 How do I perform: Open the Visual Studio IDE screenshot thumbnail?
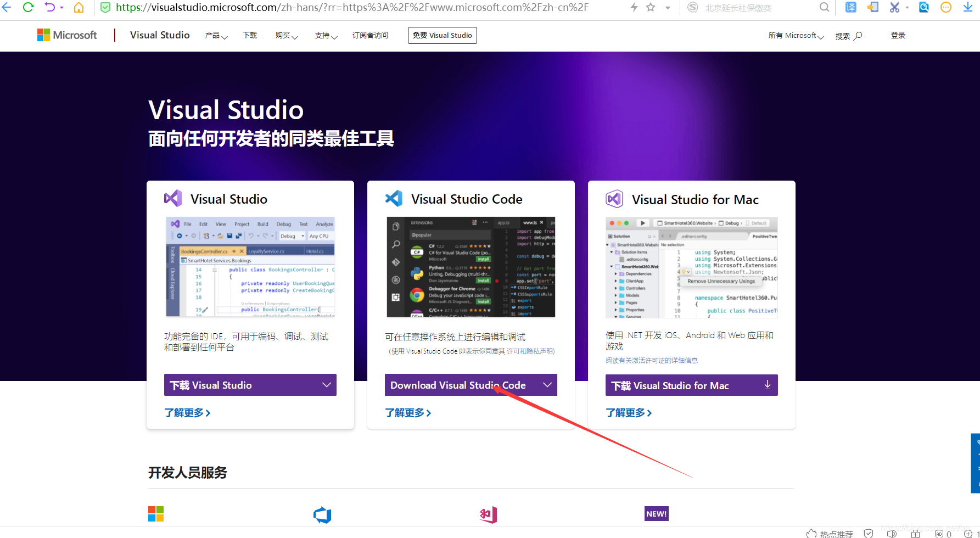point(250,267)
